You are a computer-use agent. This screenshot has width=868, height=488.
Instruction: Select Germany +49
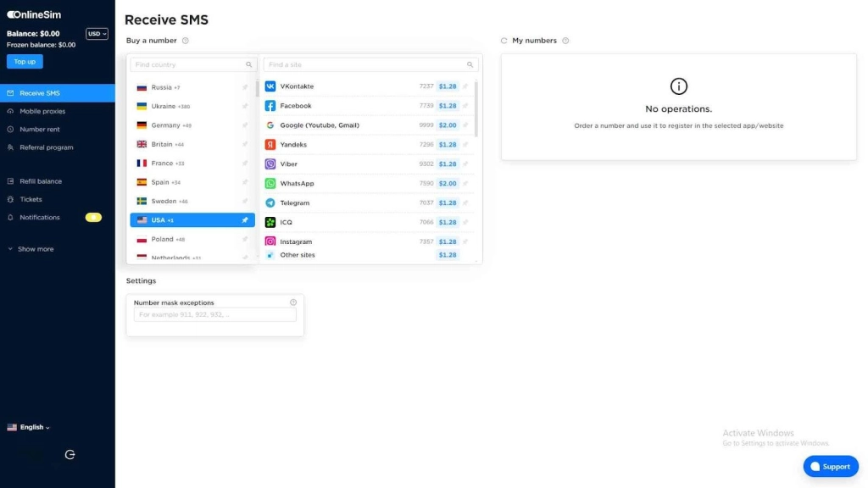pyautogui.click(x=192, y=125)
